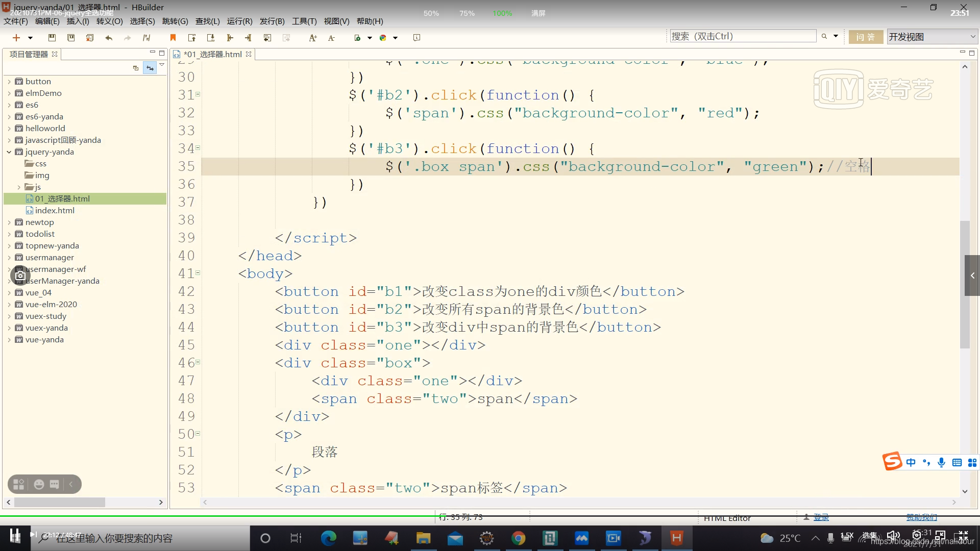The width and height of the screenshot is (980, 551).
Task: Toggle code fold on line 41
Action: [198, 273]
